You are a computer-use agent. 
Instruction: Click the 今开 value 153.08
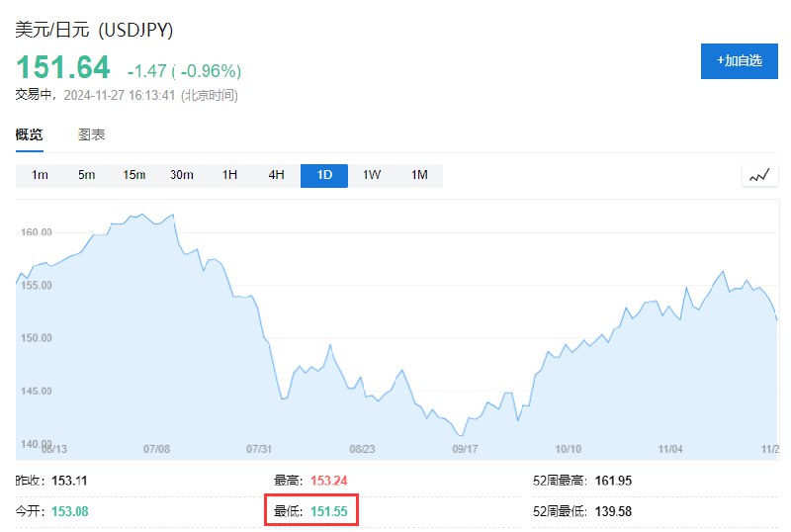[x=69, y=511]
